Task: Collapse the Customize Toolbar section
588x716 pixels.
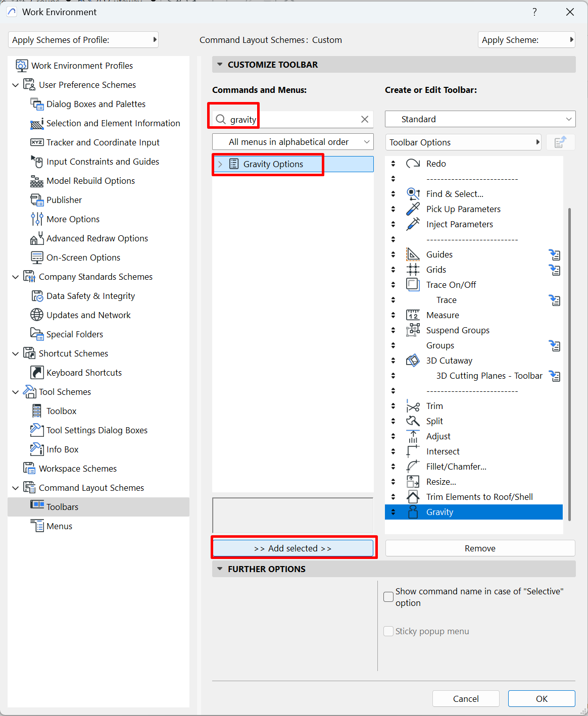Action: 220,65
